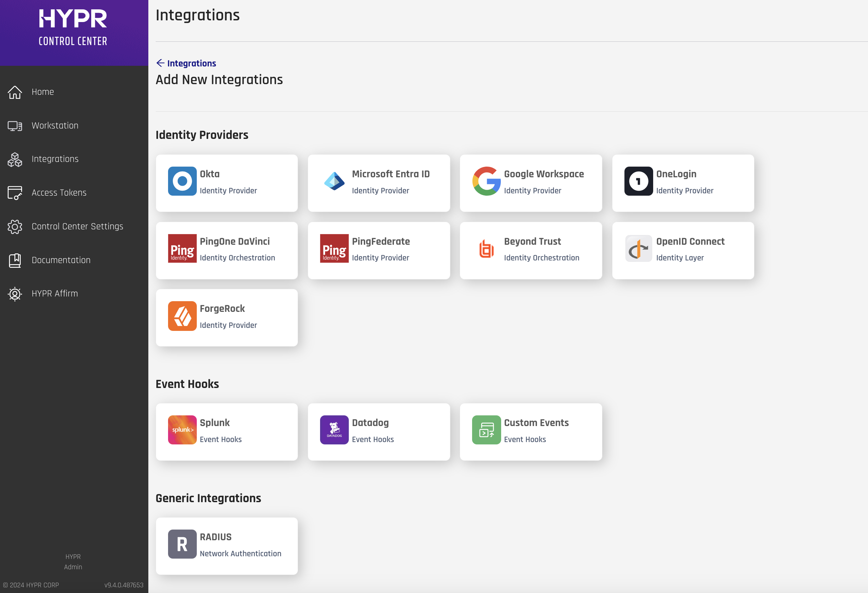Click the Microsoft Entra ID logo
The height and width of the screenshot is (593, 868).
click(x=334, y=181)
